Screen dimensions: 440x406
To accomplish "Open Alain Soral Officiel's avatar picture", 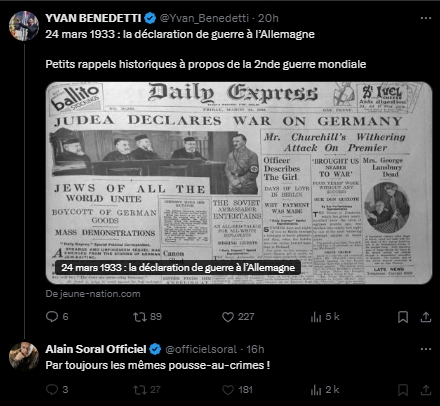I will 24,357.
